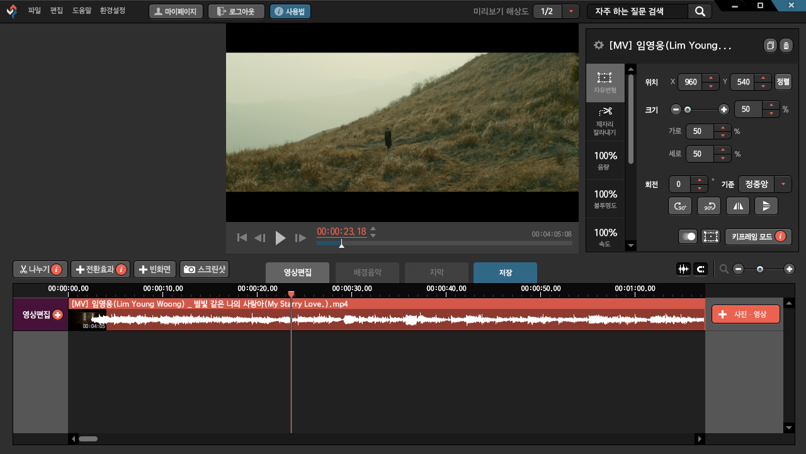Click the timeline zoom slider handle
The image size is (806, 454).
[x=760, y=269]
